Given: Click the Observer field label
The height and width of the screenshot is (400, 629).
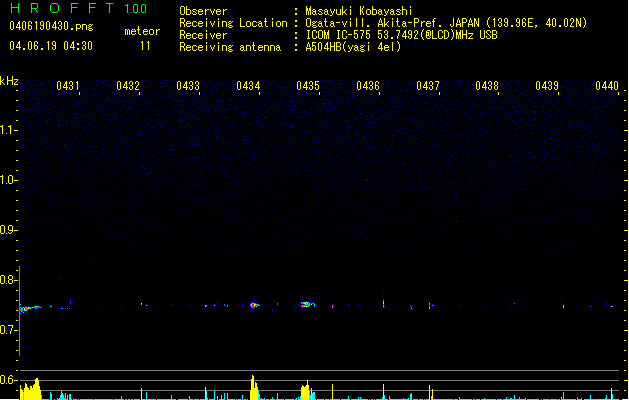Looking at the screenshot, I should [203, 11].
